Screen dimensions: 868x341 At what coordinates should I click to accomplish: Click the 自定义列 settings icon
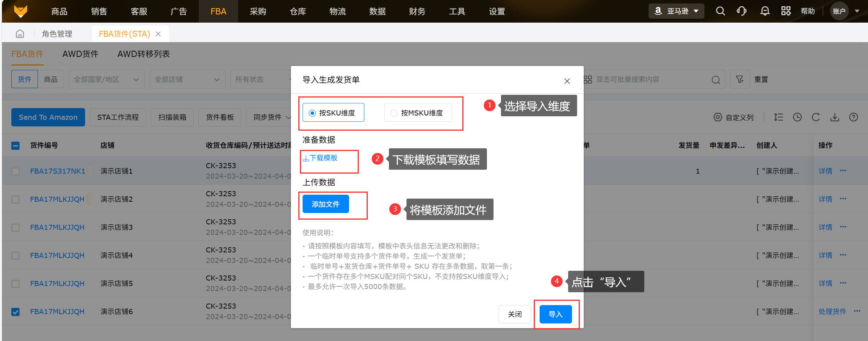click(718, 117)
